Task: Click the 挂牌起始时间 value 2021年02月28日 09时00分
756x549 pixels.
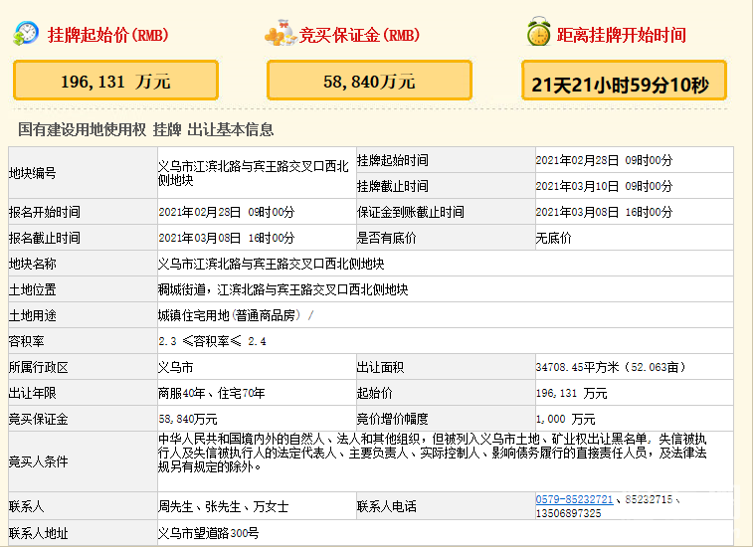Action: pyautogui.click(x=604, y=160)
